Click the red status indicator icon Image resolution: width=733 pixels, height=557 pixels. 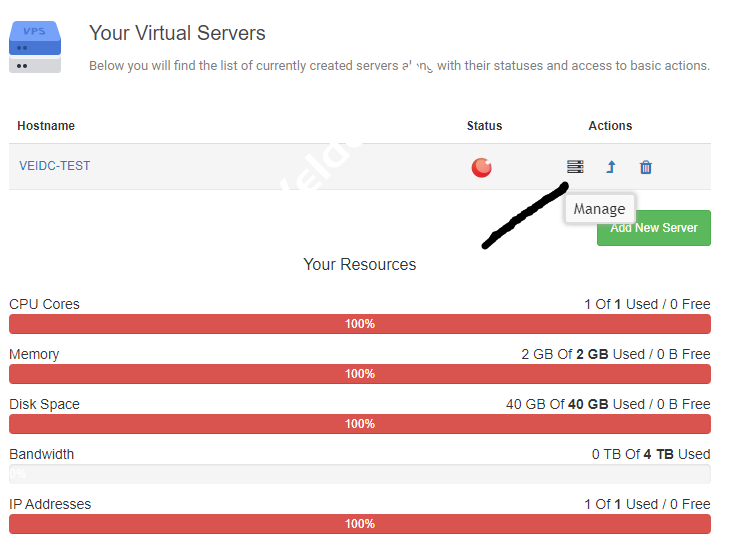point(482,167)
